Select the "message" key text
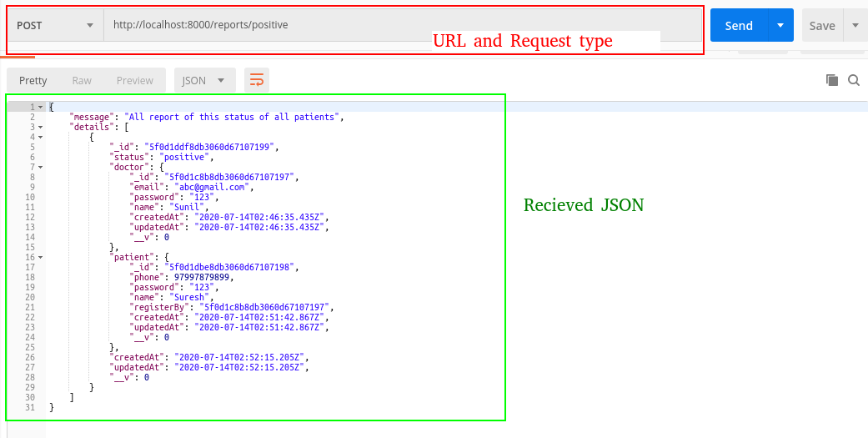Image resolution: width=868 pixels, height=438 pixels. click(x=92, y=117)
